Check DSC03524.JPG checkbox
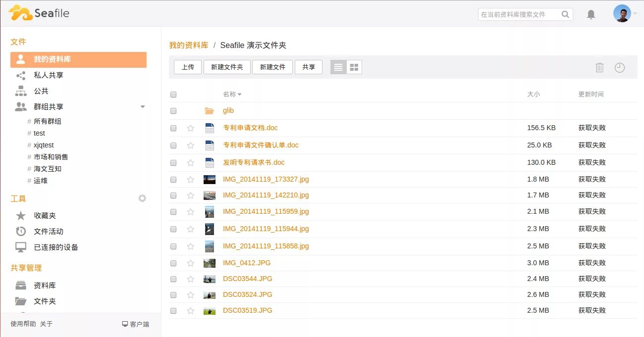This screenshot has width=644, height=337. point(173,295)
